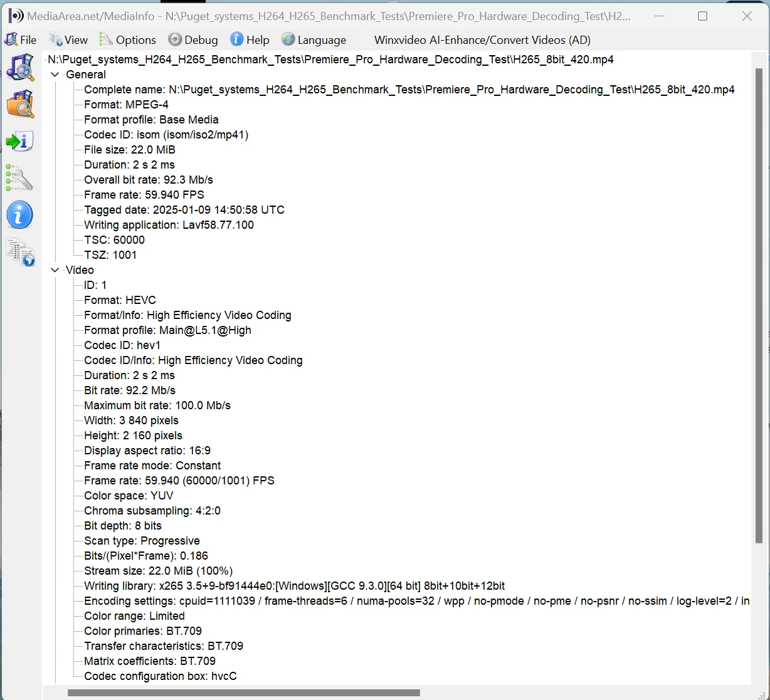Open the File menu

click(x=21, y=39)
